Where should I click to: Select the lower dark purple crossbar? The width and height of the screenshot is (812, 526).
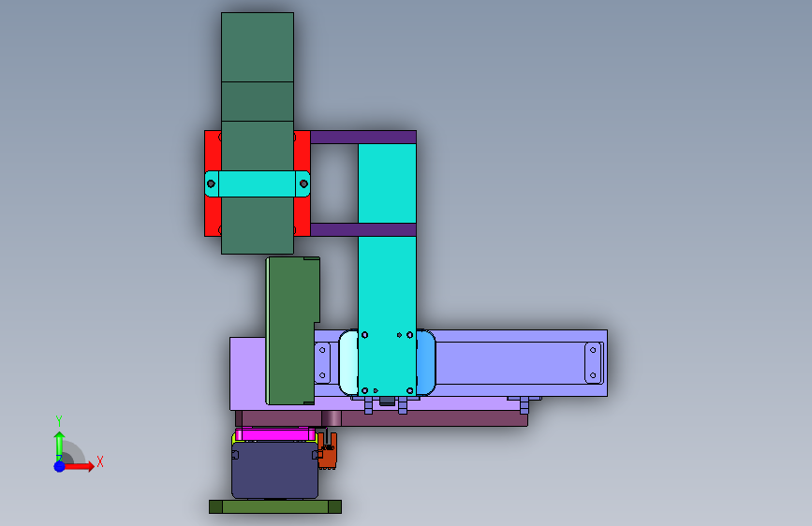tap(363, 230)
